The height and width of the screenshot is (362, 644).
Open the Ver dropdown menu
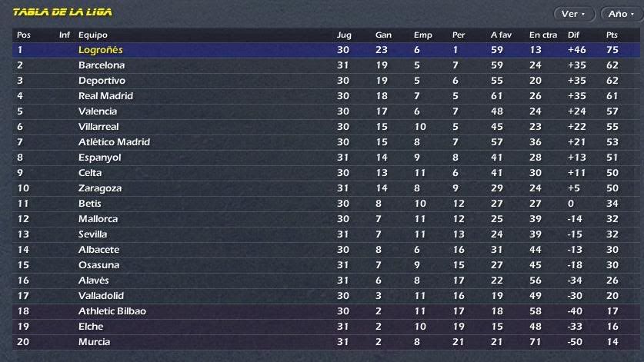tap(574, 14)
